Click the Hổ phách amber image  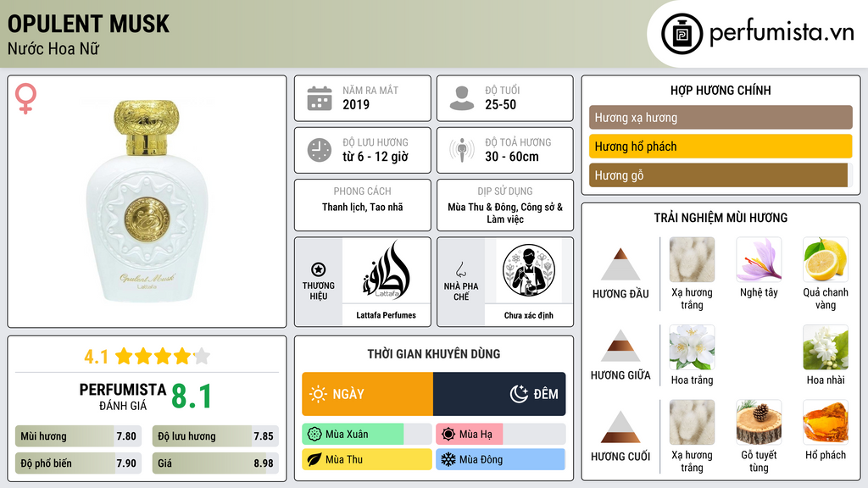coord(826,422)
